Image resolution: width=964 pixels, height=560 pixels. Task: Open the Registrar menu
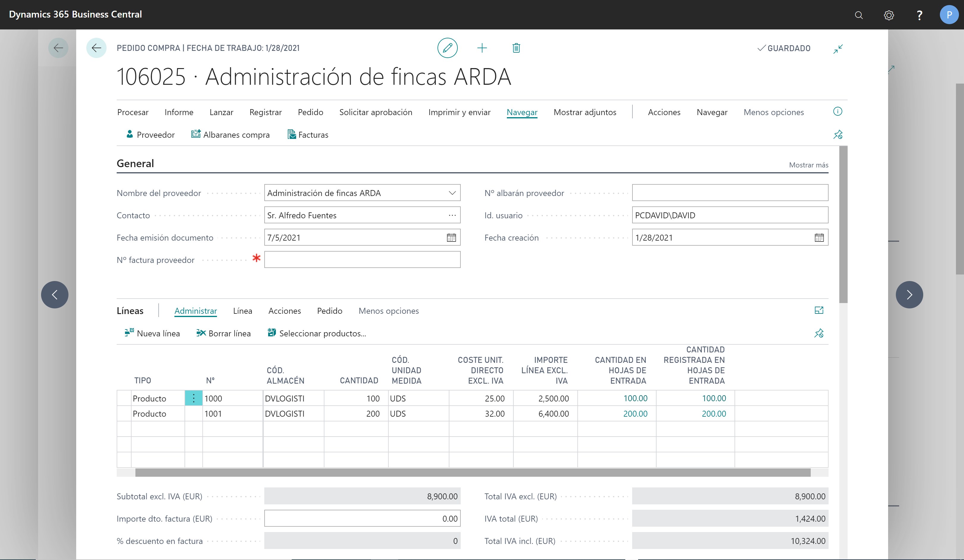(x=265, y=112)
